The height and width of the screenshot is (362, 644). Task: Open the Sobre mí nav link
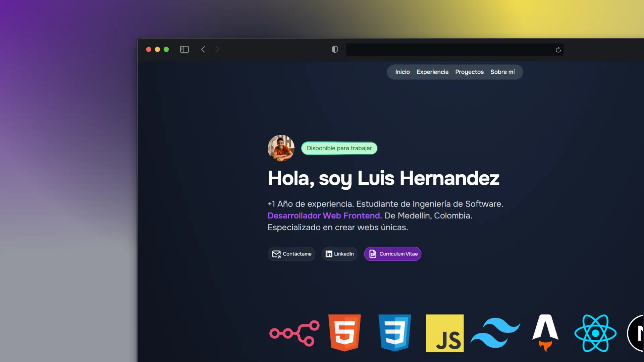[502, 72]
